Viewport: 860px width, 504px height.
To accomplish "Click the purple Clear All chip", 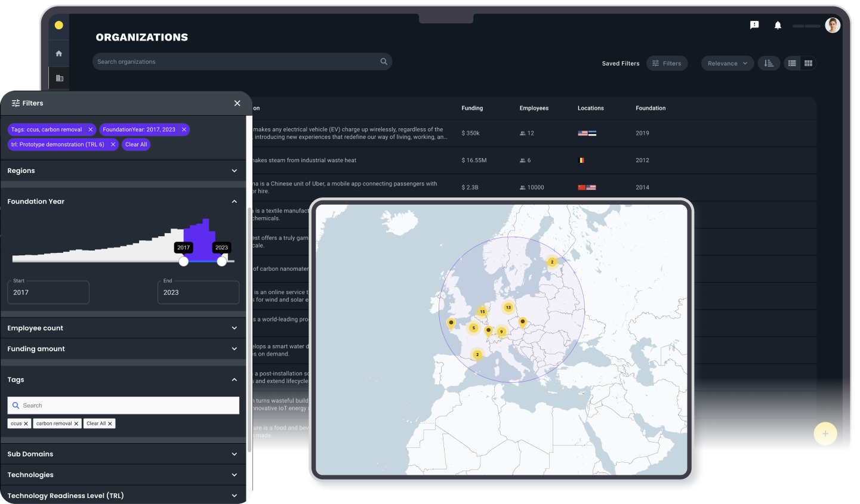I will coord(136,144).
